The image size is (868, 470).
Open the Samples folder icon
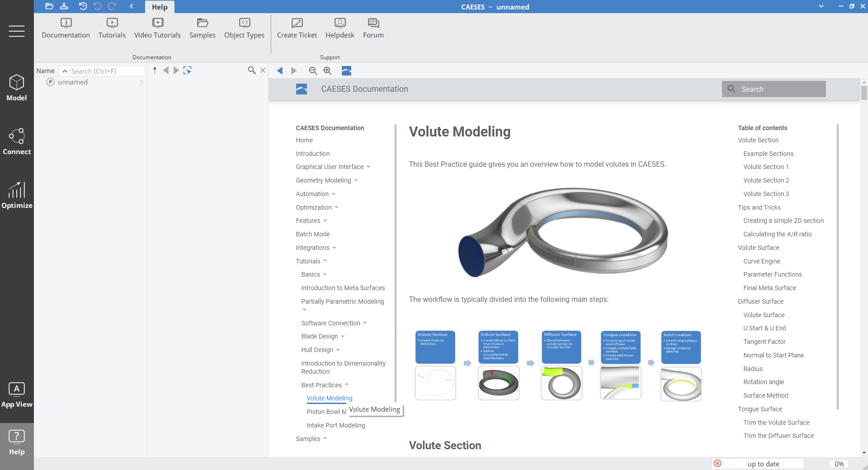202,28
